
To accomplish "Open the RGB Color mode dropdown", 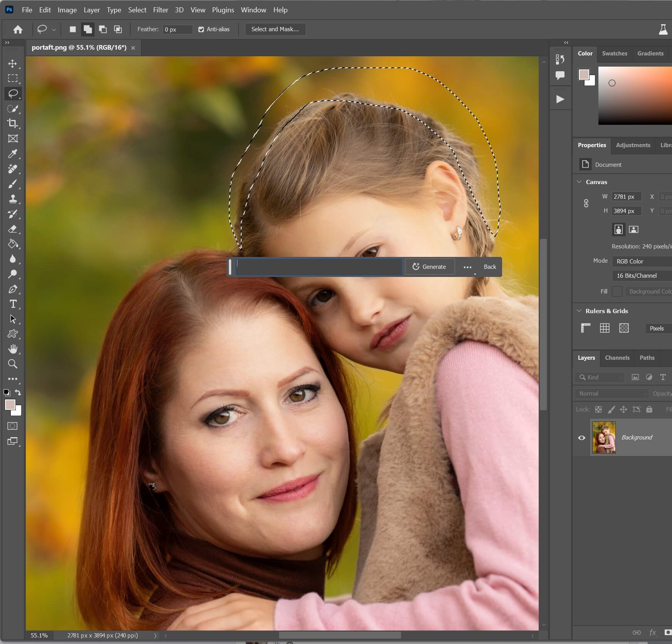I will [x=641, y=261].
